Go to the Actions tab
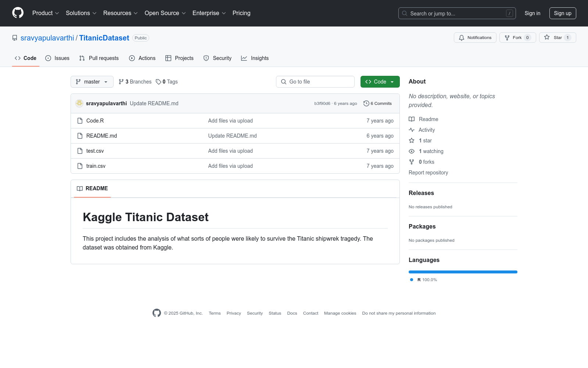 142,58
